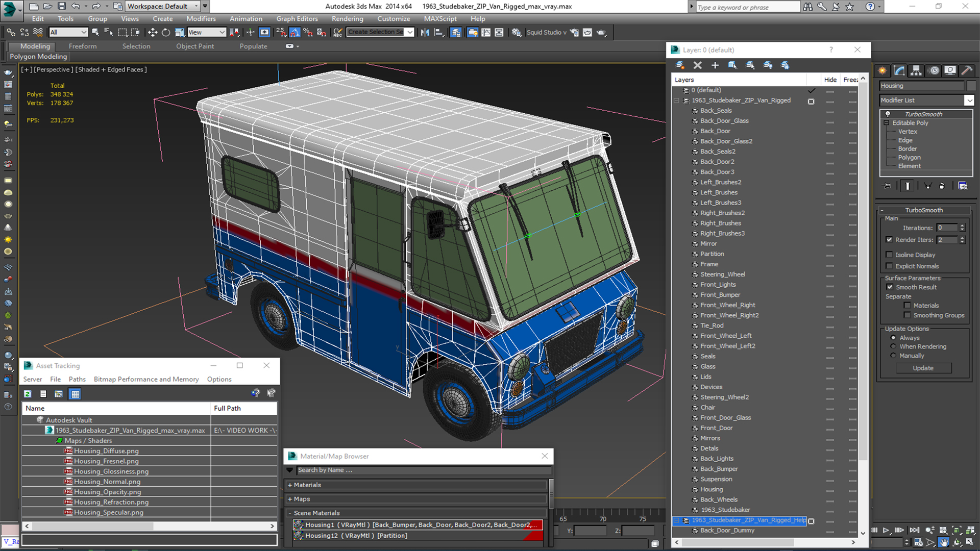The image size is (980, 551).
Task: Open the Modifiers menu
Action: click(201, 18)
